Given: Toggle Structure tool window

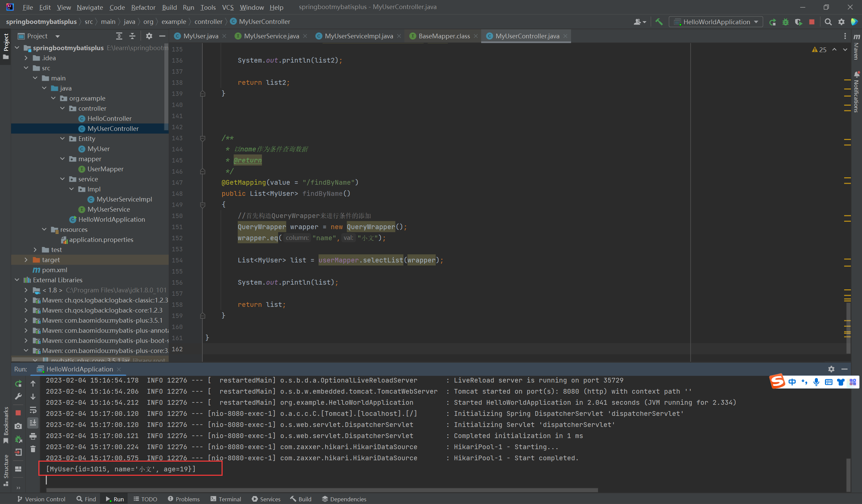Looking at the screenshot, I should (x=6, y=470).
